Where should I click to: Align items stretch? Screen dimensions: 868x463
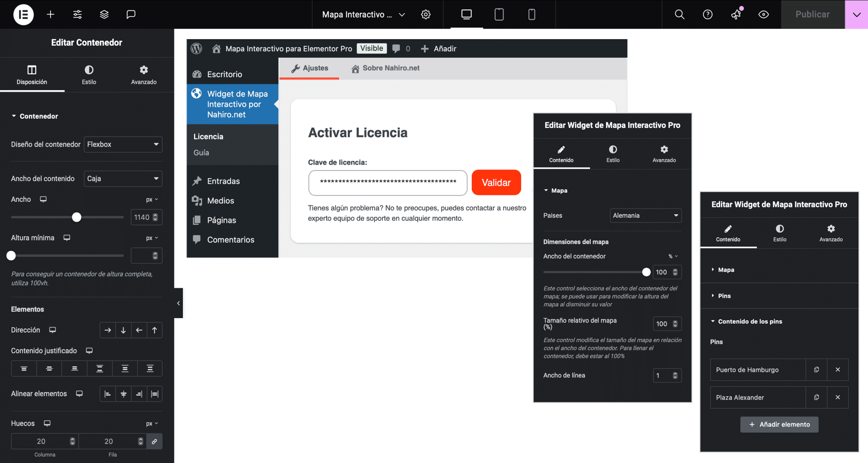[155, 394]
